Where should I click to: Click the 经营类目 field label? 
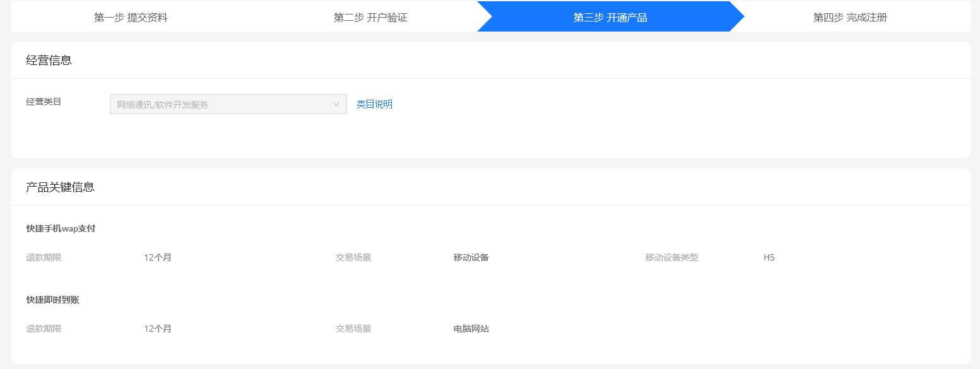pos(44,102)
